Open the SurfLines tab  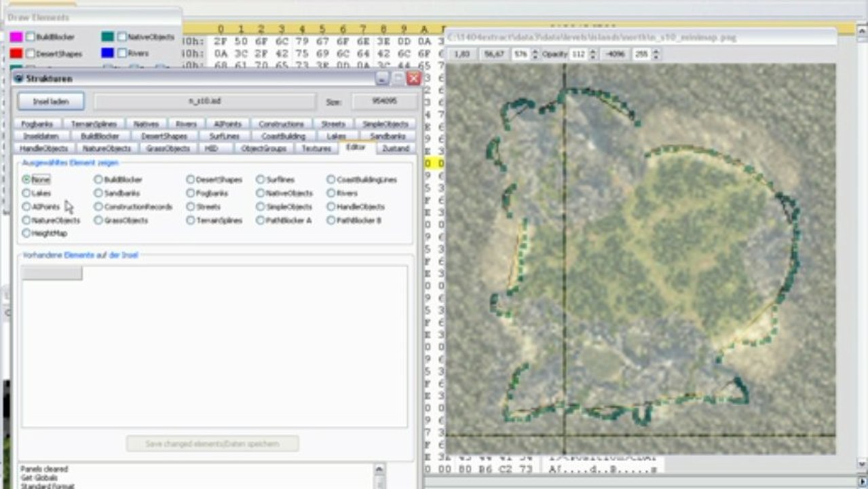tap(225, 136)
